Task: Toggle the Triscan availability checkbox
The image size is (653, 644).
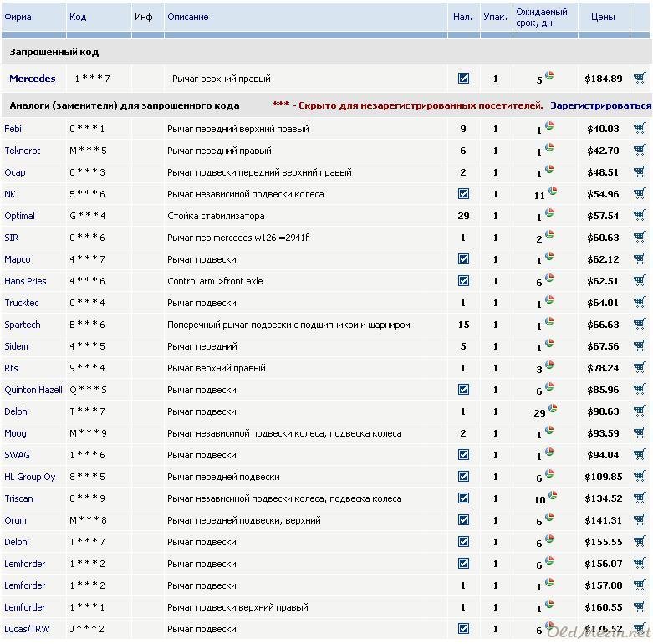Action: click(x=463, y=498)
